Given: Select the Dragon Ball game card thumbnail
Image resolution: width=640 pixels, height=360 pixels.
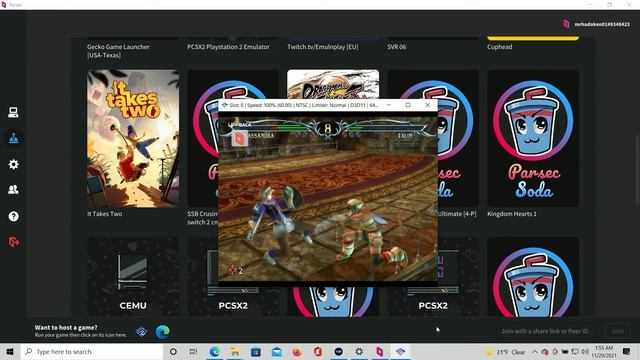Looking at the screenshot, I should click(333, 84).
